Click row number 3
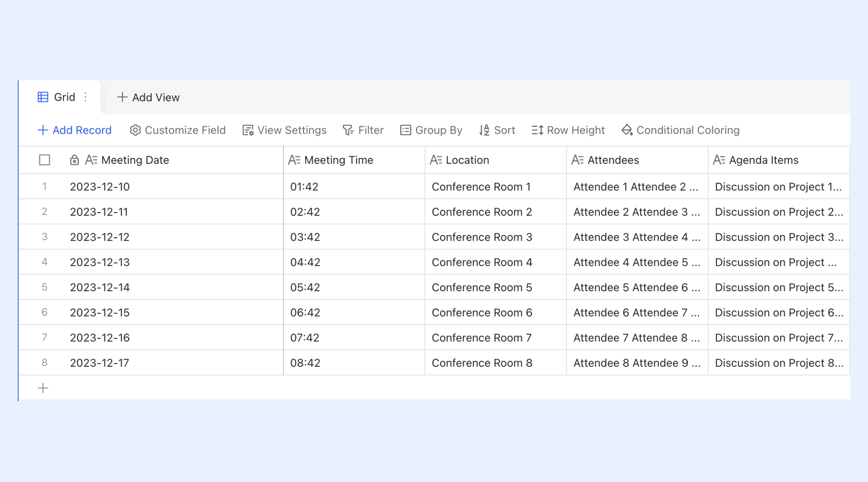Viewport: 868px width, 482px height. (x=45, y=237)
